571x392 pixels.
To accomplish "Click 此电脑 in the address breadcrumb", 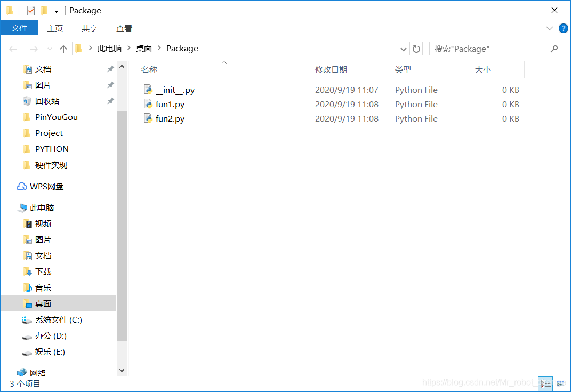I will point(110,49).
